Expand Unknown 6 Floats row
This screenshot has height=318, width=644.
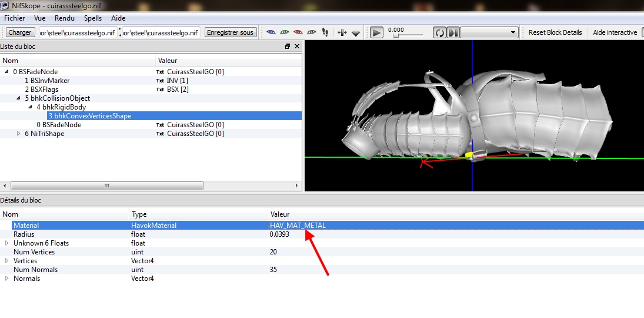(6, 243)
